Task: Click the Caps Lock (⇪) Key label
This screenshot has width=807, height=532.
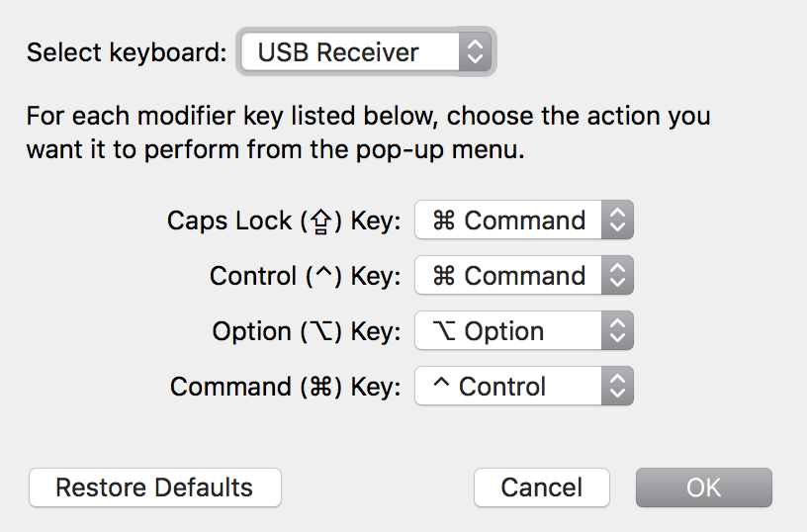Action: [x=284, y=221]
